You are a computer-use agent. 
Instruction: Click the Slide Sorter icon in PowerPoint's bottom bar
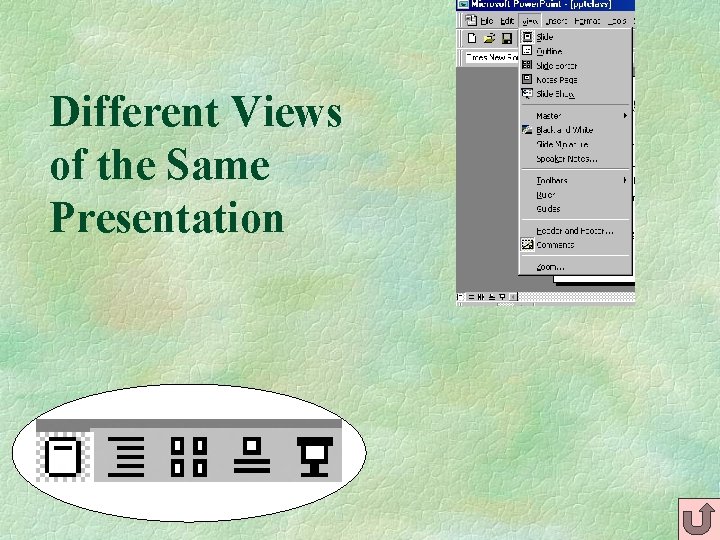click(x=481, y=297)
